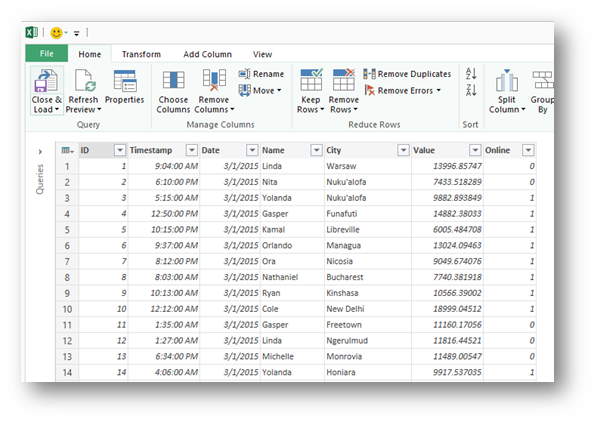Open the City column filter dropdown
Viewport: 596px width, 424px height.
[x=403, y=150]
